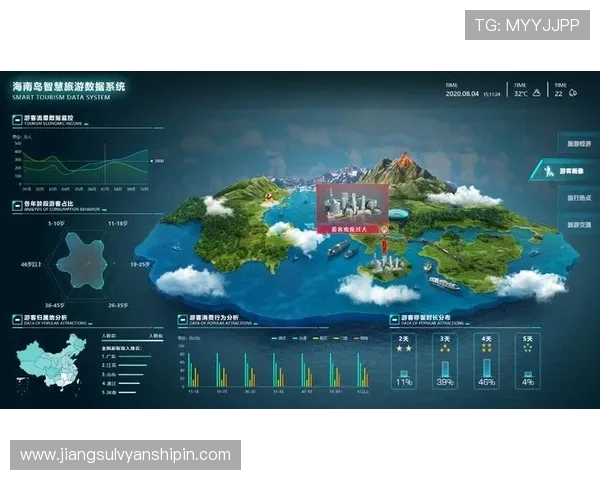The height and width of the screenshot is (480, 600).
Task: Click the 2900 value marker on line chart
Action: 157,161
